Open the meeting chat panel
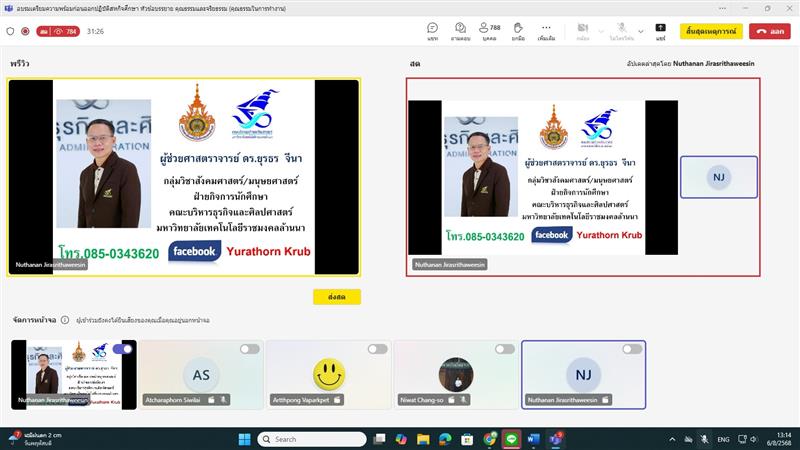 tap(432, 30)
